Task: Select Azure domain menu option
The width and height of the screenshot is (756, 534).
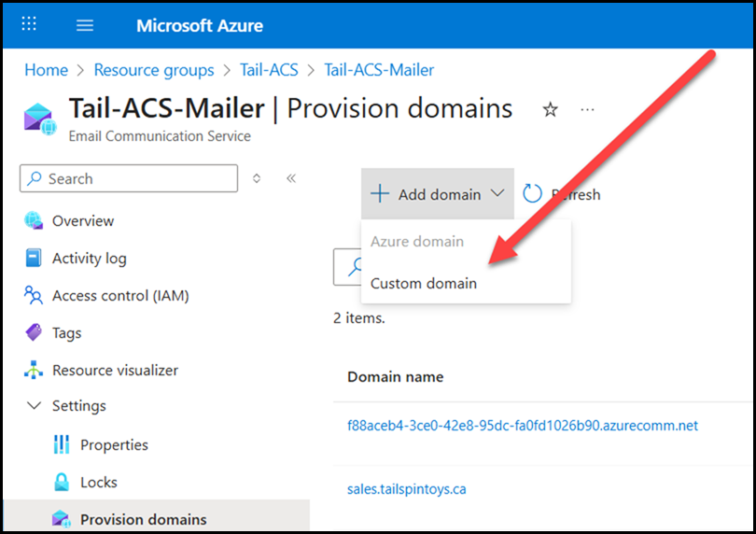Action: click(x=417, y=242)
